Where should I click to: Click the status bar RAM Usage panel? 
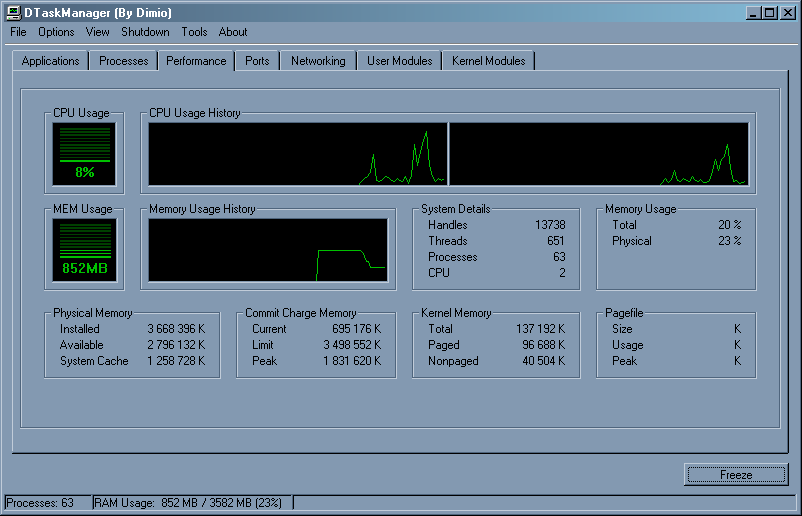click(x=193, y=503)
